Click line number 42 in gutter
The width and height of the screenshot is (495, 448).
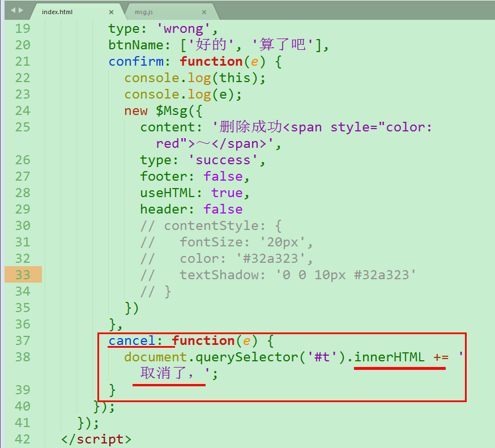coord(23,439)
